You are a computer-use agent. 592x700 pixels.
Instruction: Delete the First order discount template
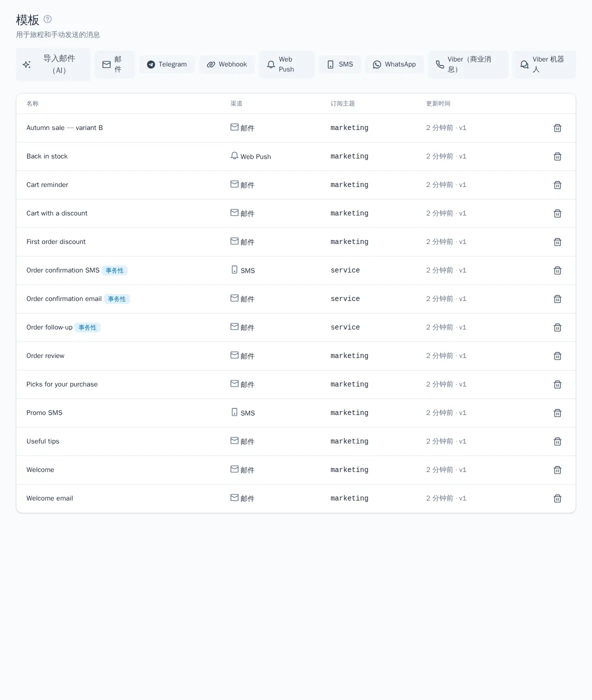pos(557,242)
